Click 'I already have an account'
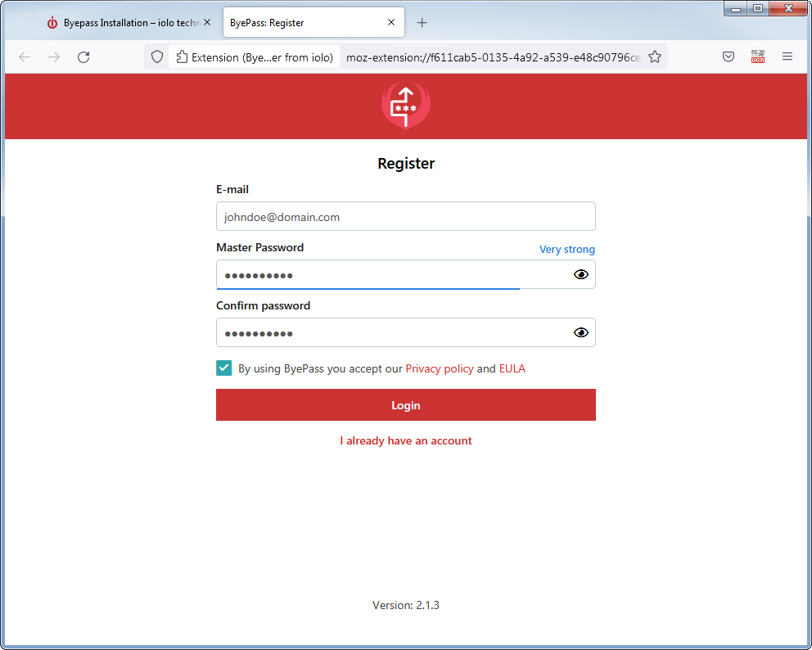 (405, 440)
